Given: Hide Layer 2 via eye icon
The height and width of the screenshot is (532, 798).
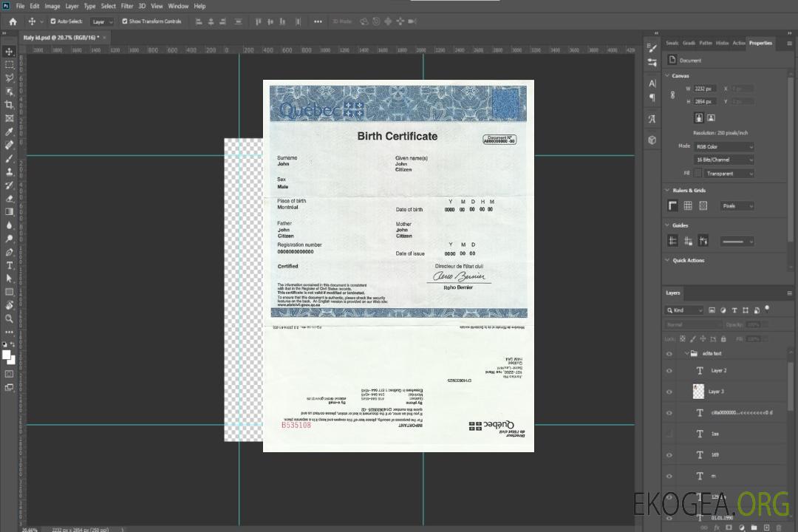Looking at the screenshot, I should [x=669, y=371].
